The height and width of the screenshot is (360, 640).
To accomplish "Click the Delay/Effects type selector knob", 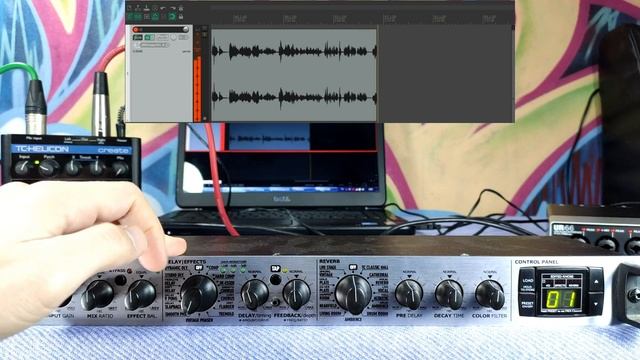I will [198, 295].
